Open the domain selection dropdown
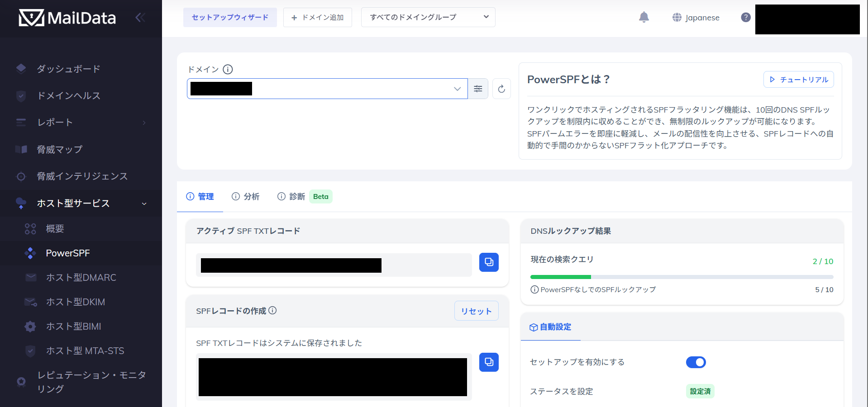This screenshot has width=868, height=407. point(327,89)
